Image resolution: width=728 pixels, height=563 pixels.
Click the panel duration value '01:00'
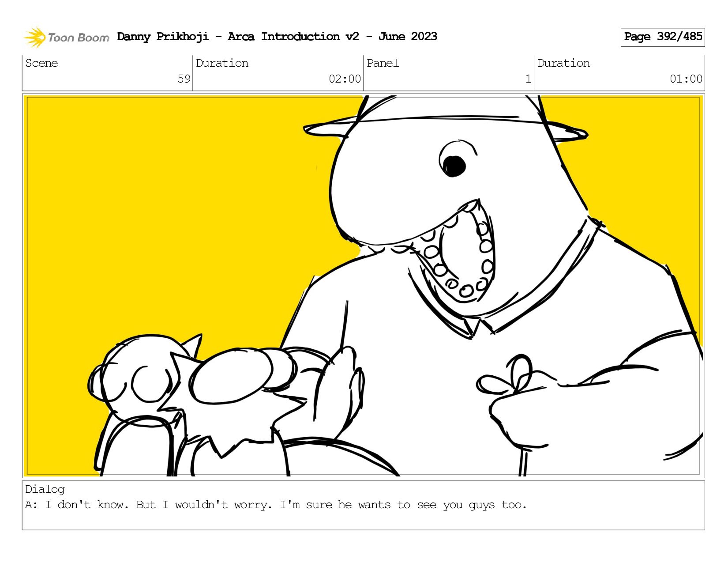coord(686,79)
